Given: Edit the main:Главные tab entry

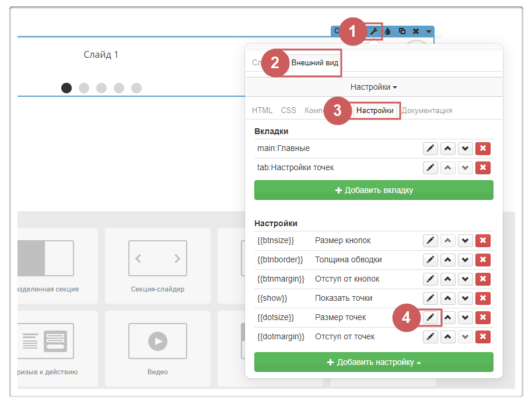Looking at the screenshot, I should coord(430,149).
